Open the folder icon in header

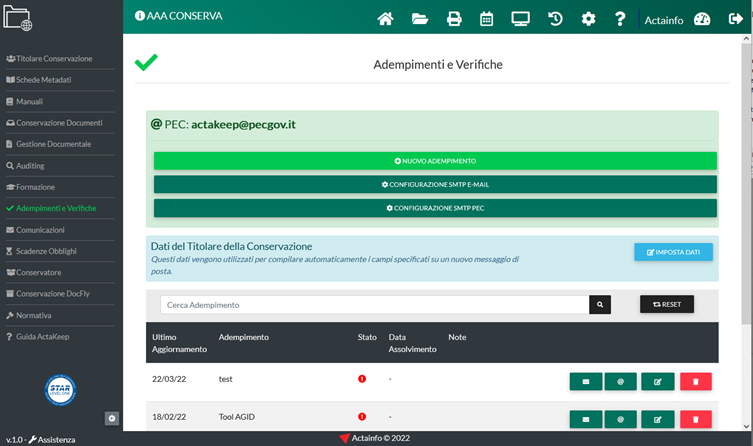[420, 18]
